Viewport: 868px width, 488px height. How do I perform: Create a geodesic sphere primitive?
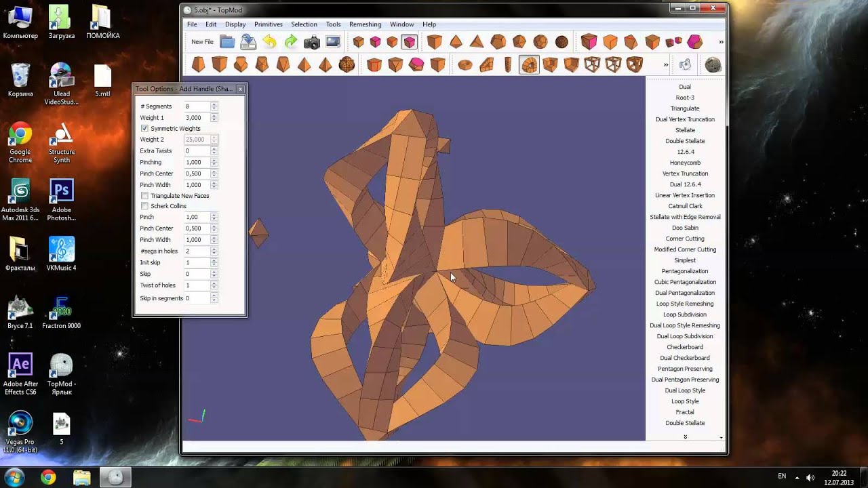pos(561,42)
